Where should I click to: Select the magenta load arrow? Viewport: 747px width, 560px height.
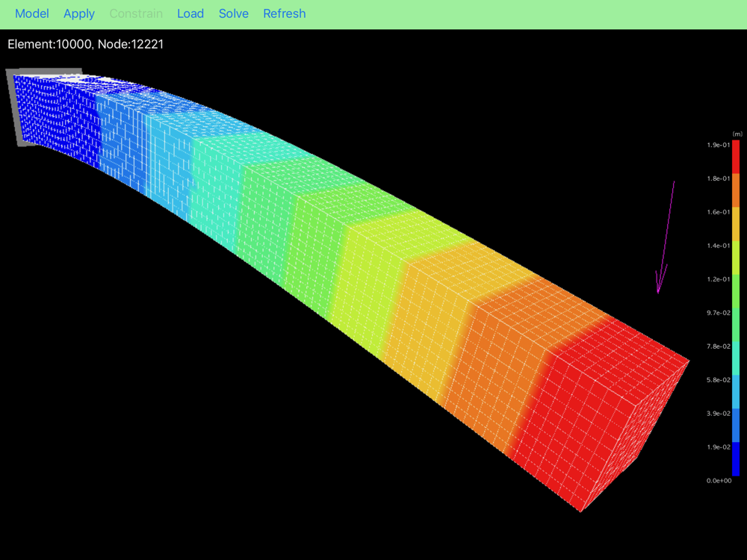click(x=665, y=237)
